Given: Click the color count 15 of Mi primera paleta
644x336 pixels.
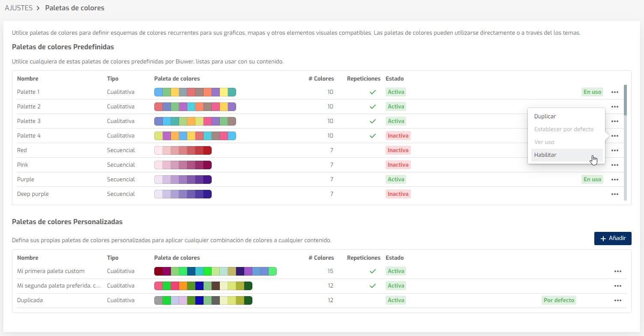Looking at the screenshot, I should click(x=330, y=271).
